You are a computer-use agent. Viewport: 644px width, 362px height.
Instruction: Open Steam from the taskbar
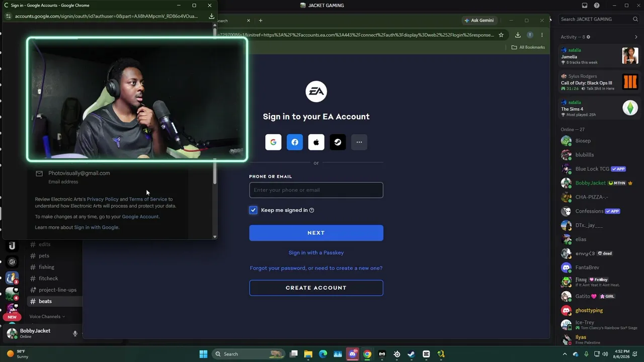(x=412, y=354)
